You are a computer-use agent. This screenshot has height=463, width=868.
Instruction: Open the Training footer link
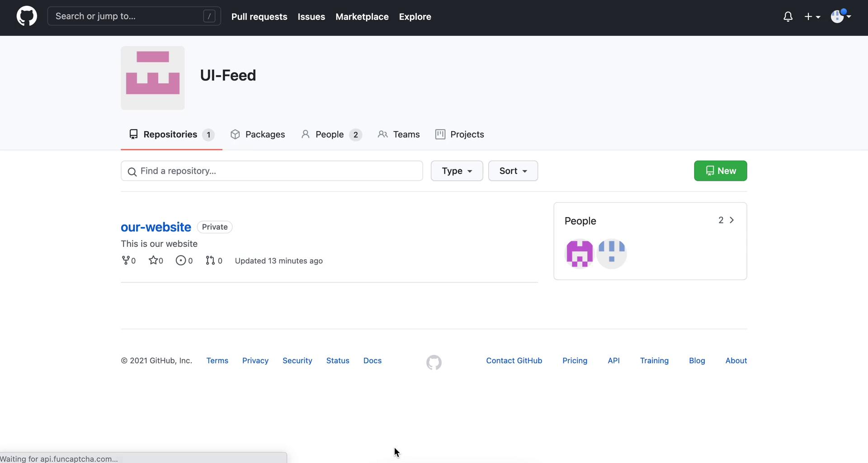click(x=654, y=360)
